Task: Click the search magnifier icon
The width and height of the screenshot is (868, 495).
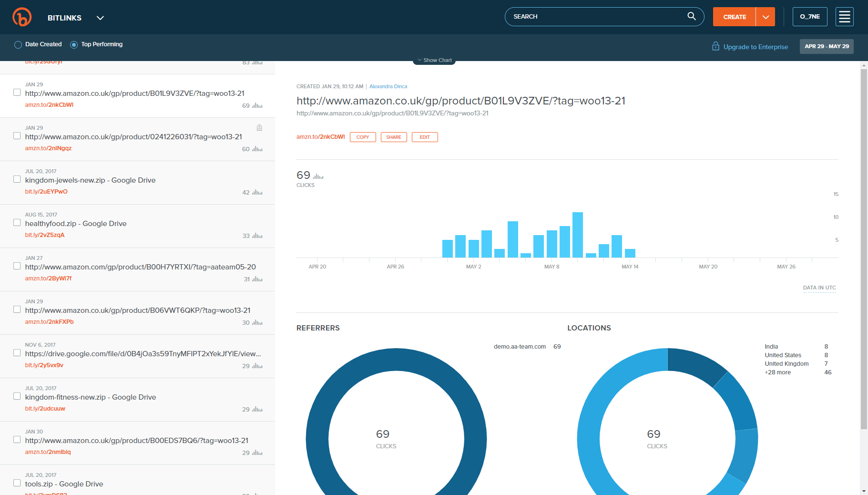Action: tap(691, 16)
